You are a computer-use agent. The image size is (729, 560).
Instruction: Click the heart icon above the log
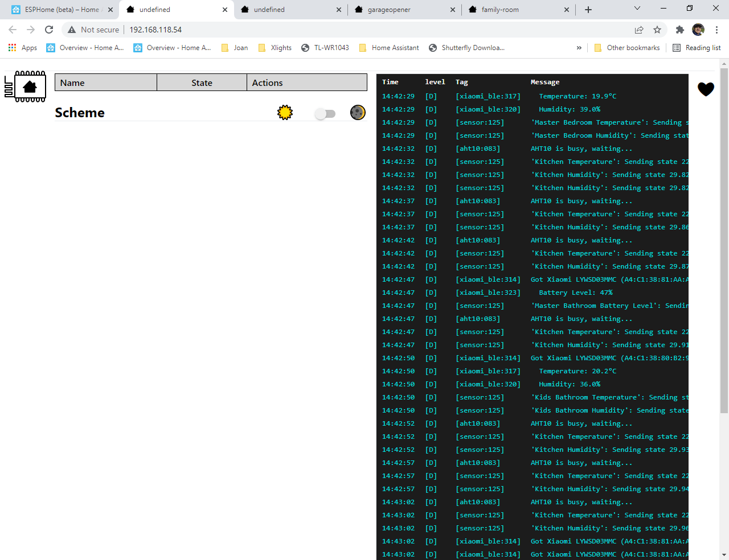tap(706, 89)
